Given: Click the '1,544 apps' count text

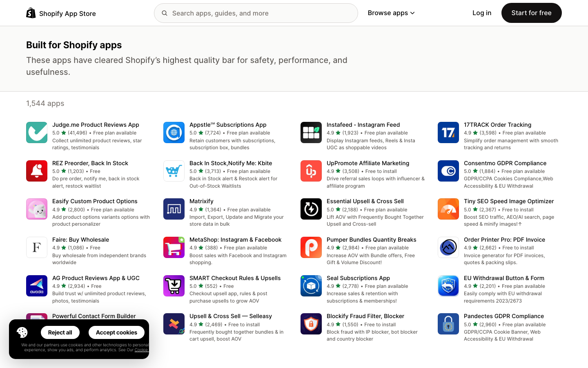Looking at the screenshot, I should pyautogui.click(x=45, y=103).
